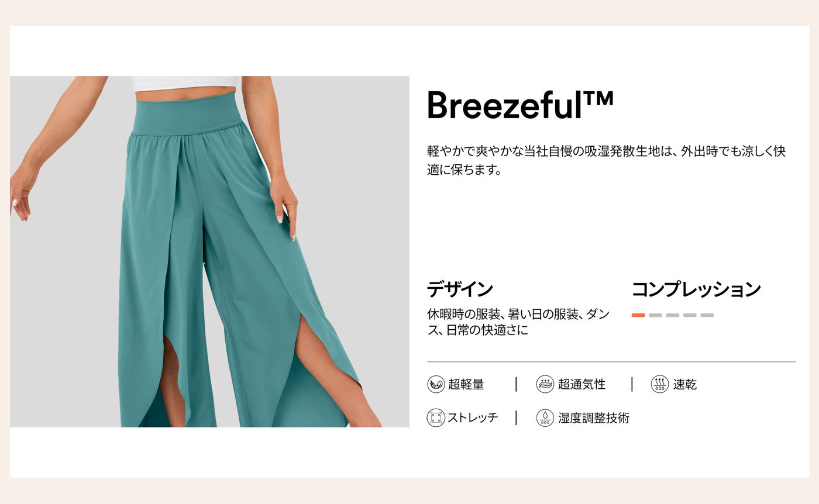Click the orange first compression level segment
Viewport: 819px width, 504px height.
pos(638,315)
